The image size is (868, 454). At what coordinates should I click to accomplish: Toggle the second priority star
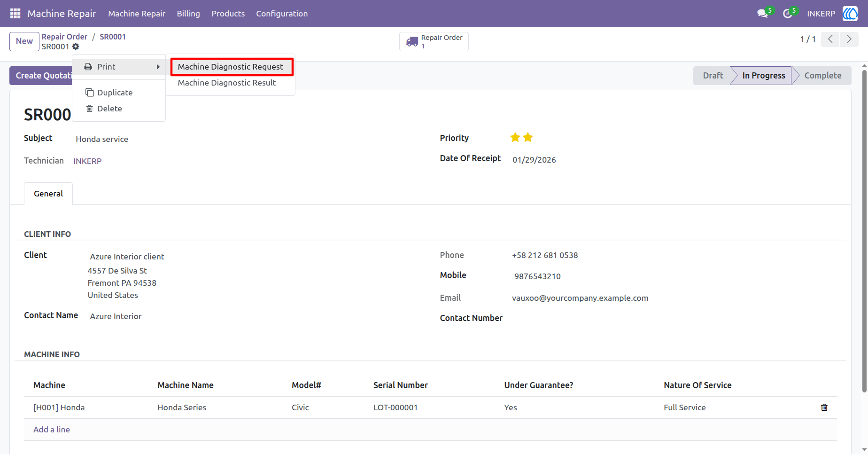click(528, 138)
